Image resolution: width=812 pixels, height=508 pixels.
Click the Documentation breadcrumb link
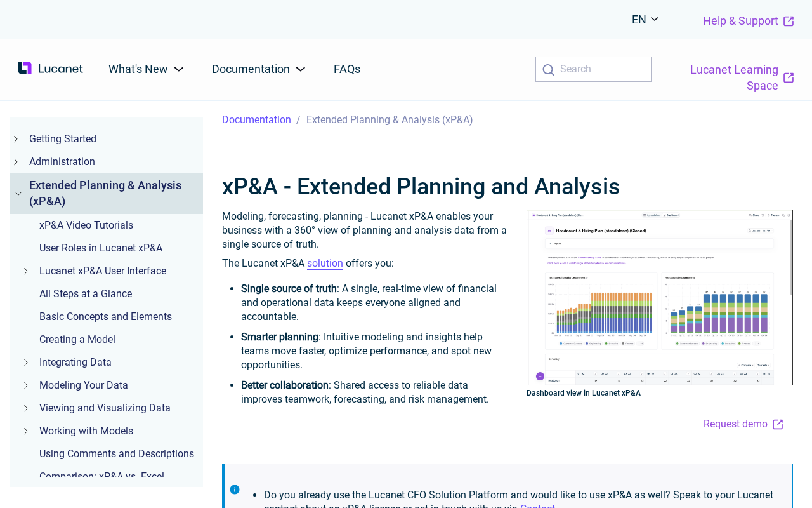tap(256, 120)
